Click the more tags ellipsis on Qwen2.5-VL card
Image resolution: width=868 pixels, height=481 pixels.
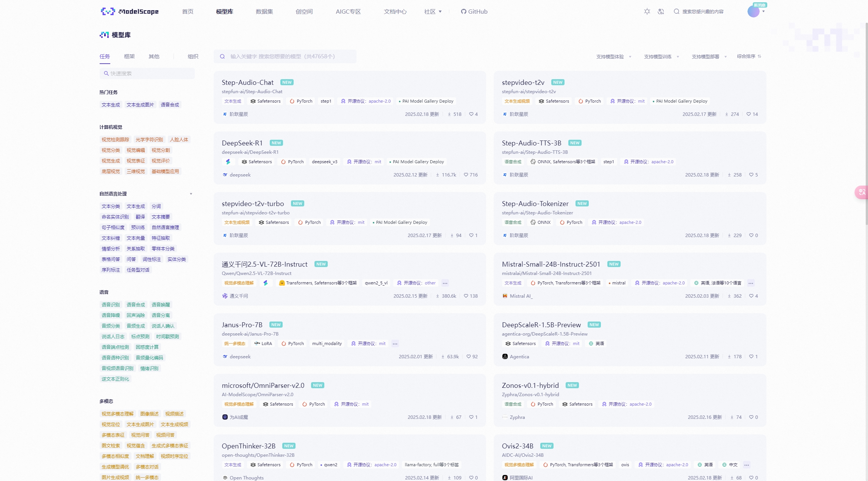click(x=445, y=283)
